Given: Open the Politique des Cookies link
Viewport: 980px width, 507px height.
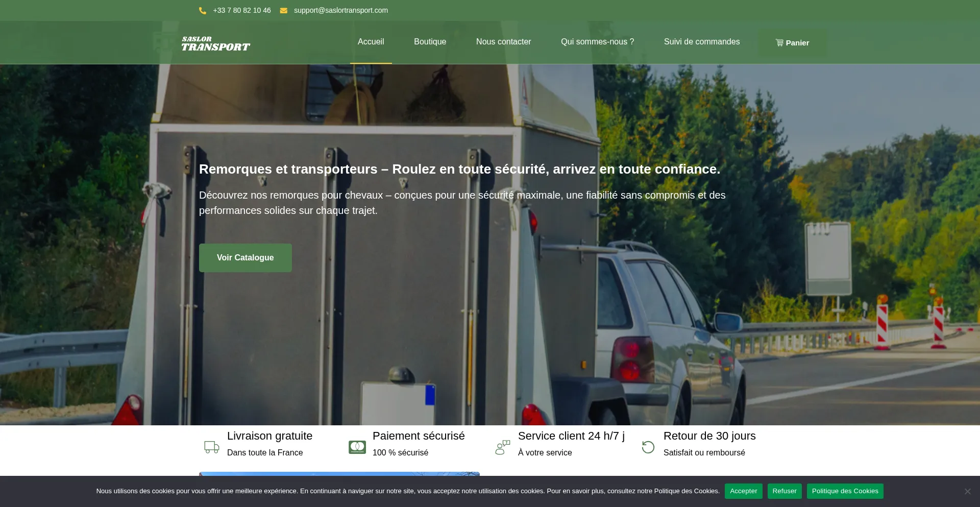Looking at the screenshot, I should [x=845, y=491].
